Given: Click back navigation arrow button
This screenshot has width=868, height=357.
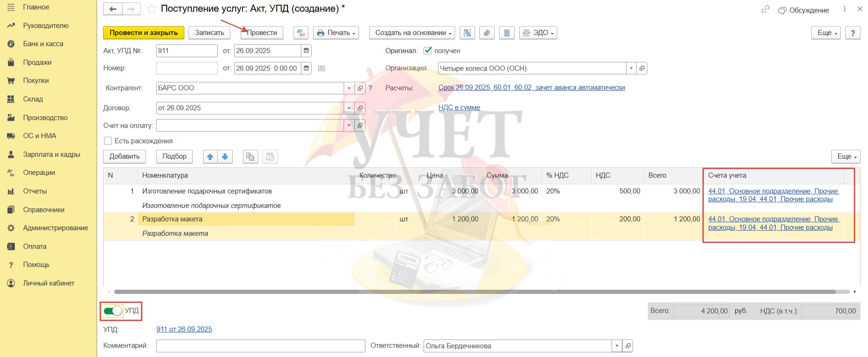Looking at the screenshot, I should tap(113, 9).
